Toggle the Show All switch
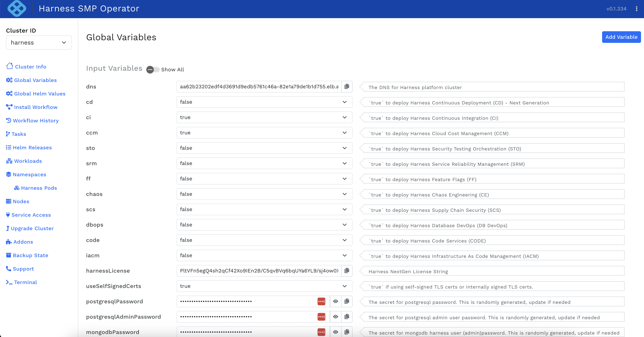This screenshot has height=337, width=644. tap(153, 69)
